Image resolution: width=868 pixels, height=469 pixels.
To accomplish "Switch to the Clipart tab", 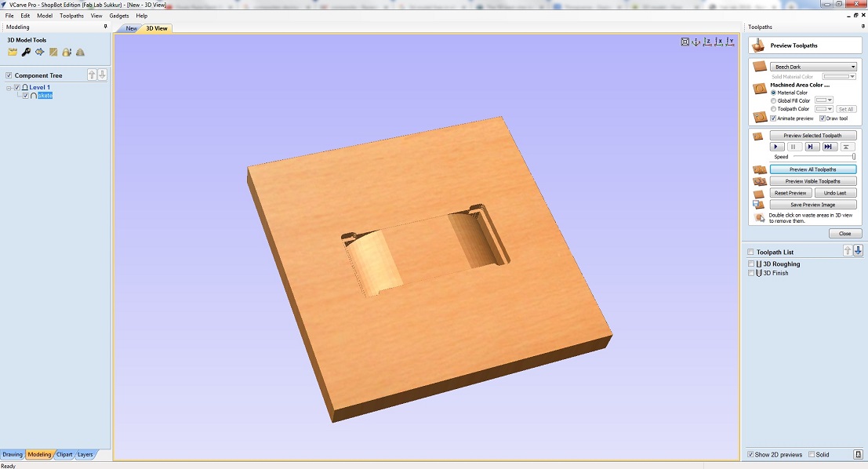I will [x=64, y=455].
